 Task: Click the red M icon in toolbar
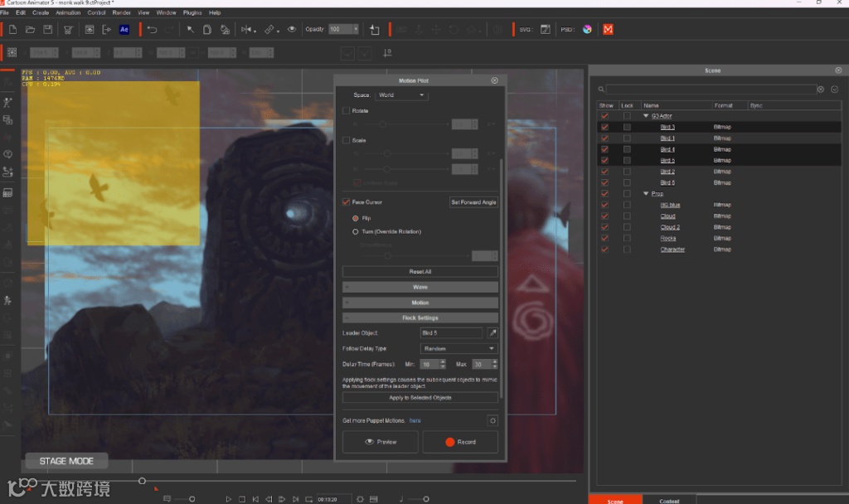click(x=608, y=30)
